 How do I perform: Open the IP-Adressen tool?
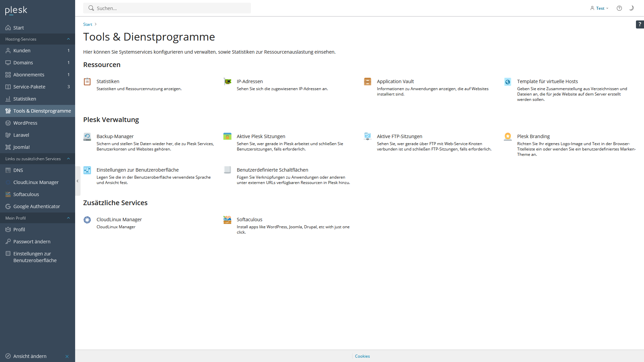click(x=250, y=81)
